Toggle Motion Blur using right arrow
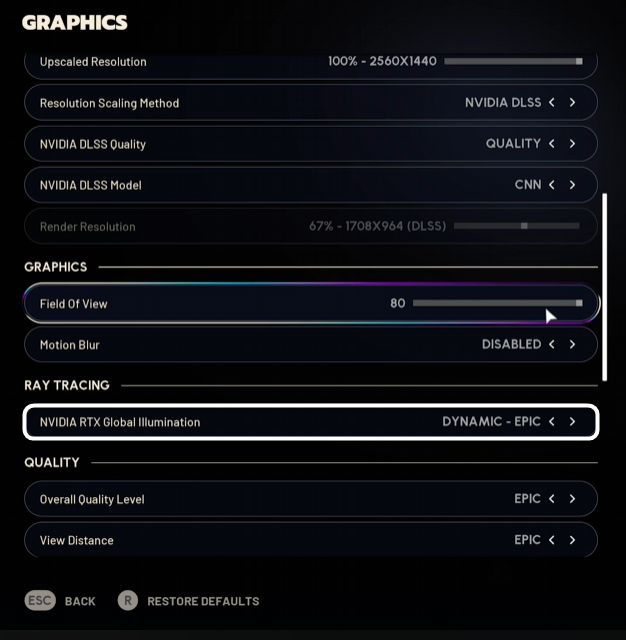626x640 pixels. point(572,344)
